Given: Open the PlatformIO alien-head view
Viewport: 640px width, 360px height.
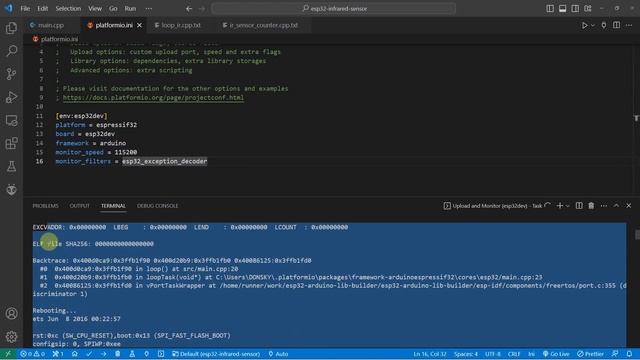Looking at the screenshot, I should click(11, 189).
